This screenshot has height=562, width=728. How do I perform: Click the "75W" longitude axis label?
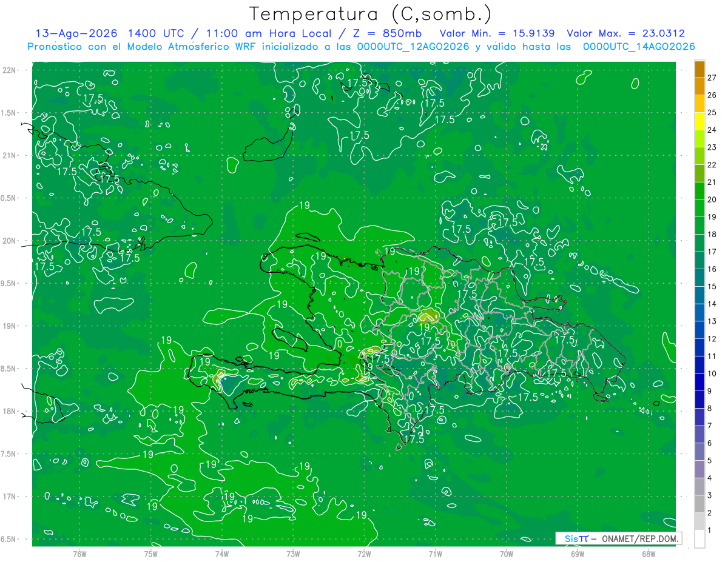(151, 554)
